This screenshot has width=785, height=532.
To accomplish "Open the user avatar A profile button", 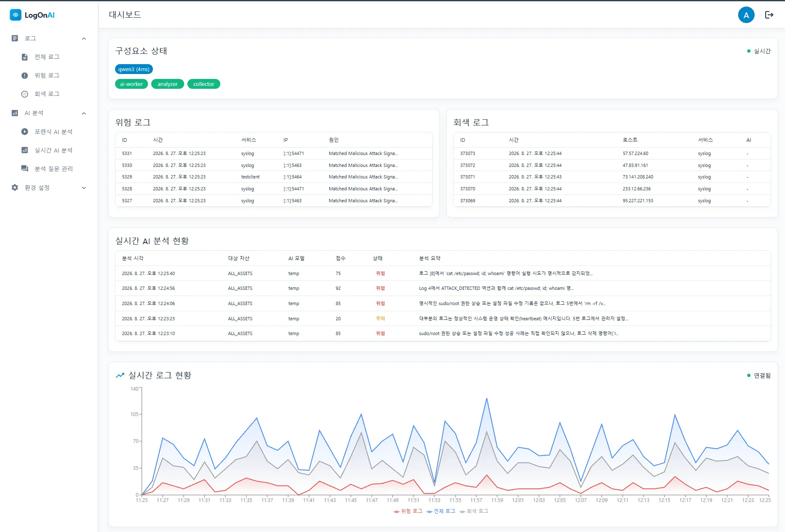I will [x=746, y=15].
